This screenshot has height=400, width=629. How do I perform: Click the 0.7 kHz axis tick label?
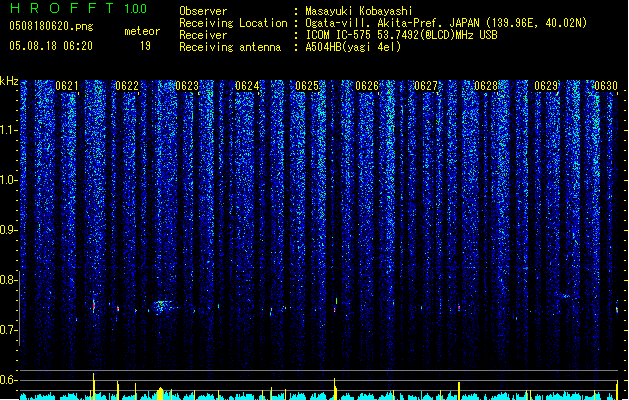click(8, 330)
